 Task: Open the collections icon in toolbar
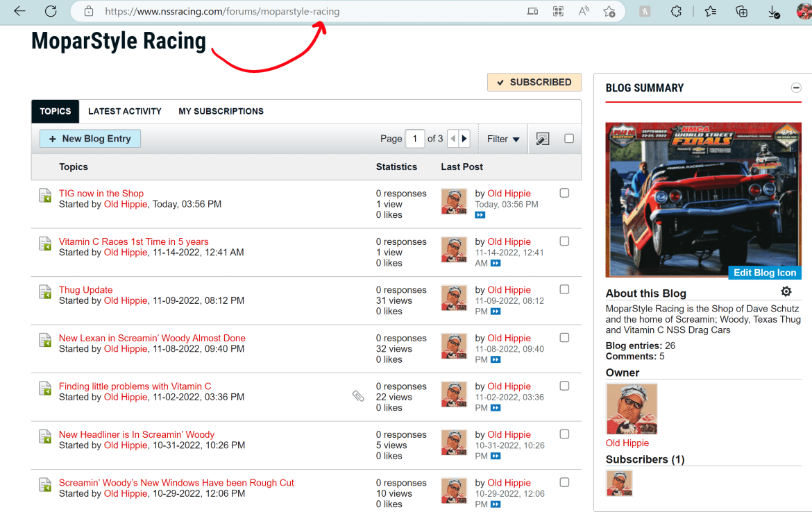click(742, 11)
